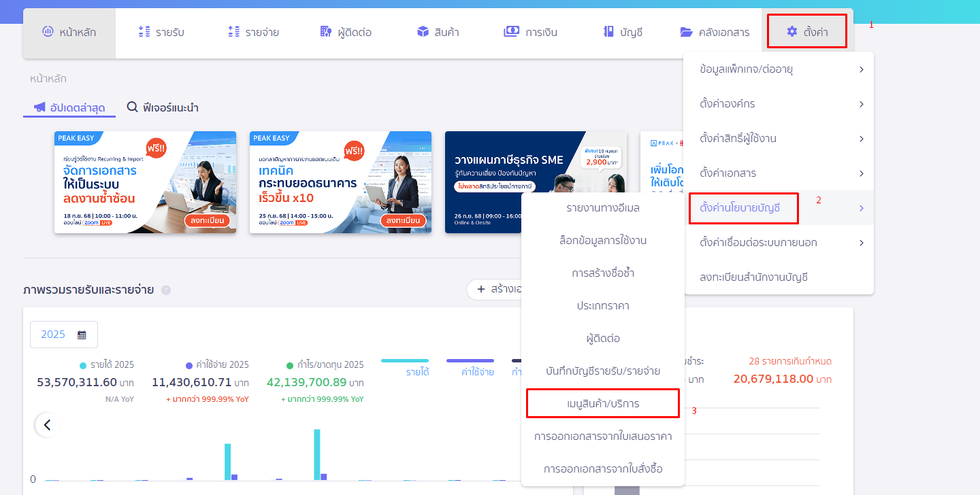Open the ผู้ติดต่อ contacts menu
The image size is (980, 495).
pos(346,32)
